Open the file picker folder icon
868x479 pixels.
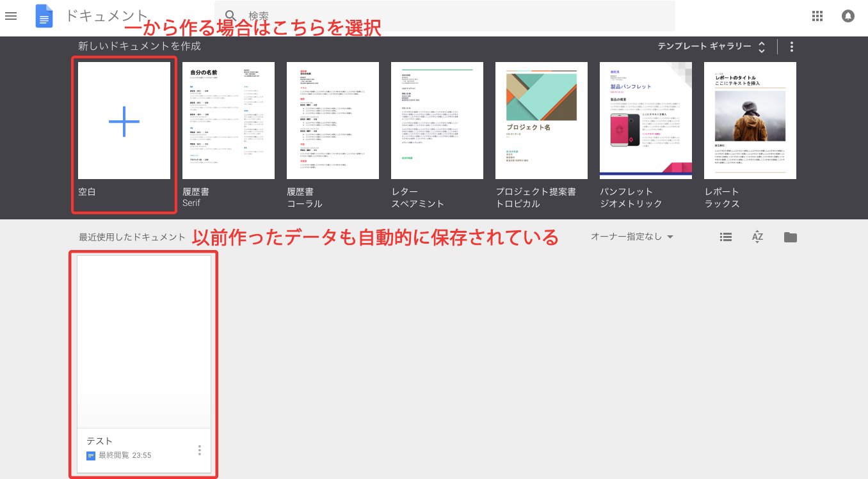click(791, 237)
